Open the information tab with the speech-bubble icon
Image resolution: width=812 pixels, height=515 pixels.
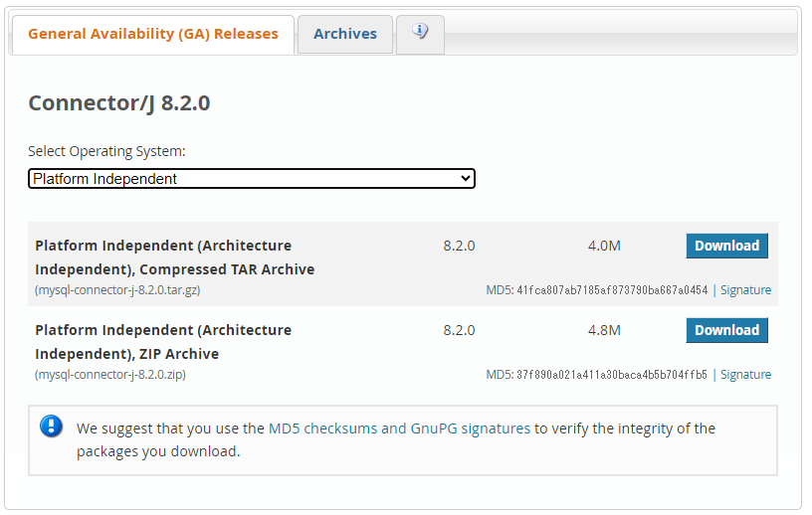420,34
